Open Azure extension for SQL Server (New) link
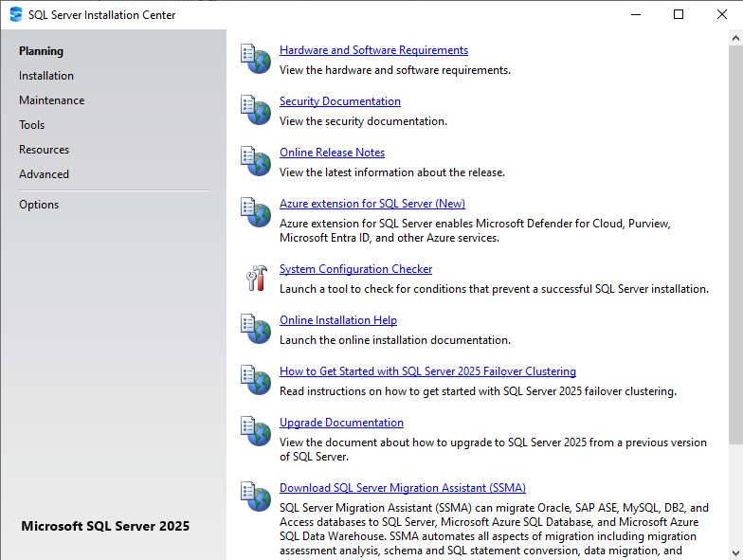The image size is (743, 560). pyautogui.click(x=371, y=204)
